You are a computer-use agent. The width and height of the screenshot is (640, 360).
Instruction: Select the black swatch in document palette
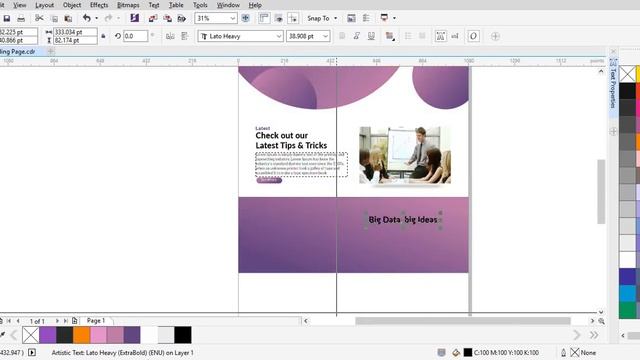183,335
